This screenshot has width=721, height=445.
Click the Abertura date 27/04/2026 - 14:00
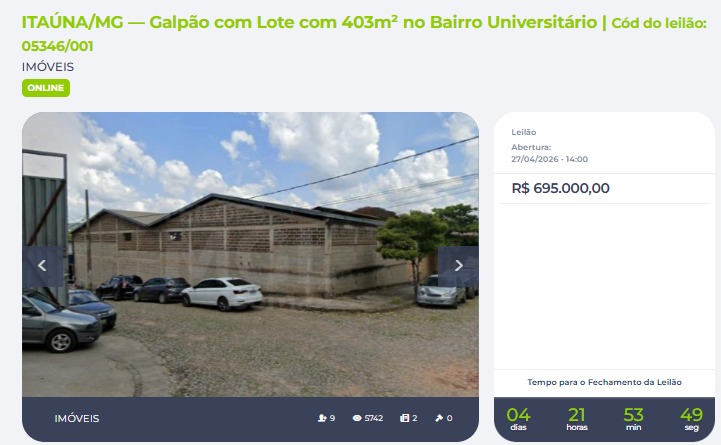click(549, 159)
